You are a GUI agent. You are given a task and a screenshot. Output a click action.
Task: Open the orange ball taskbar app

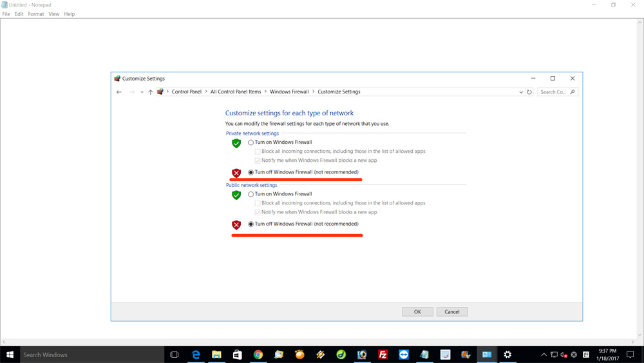coord(300,355)
